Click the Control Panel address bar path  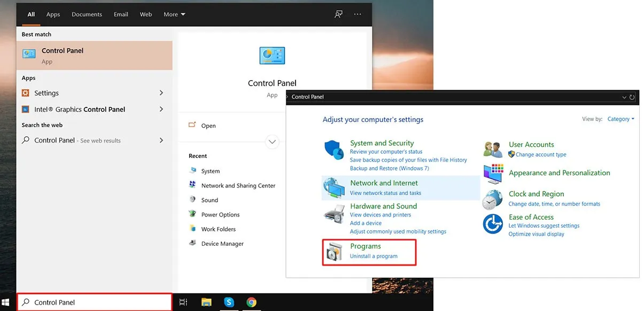pyautogui.click(x=308, y=97)
